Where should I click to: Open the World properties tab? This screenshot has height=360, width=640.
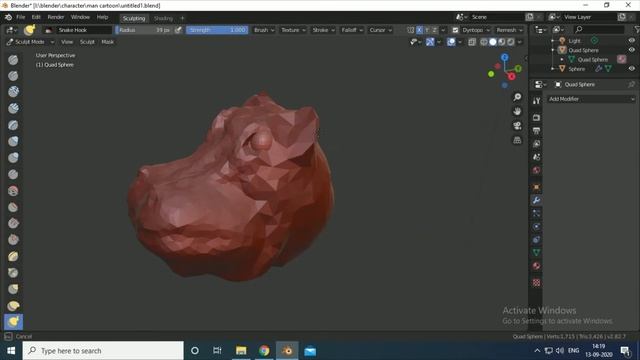pyautogui.click(x=536, y=170)
